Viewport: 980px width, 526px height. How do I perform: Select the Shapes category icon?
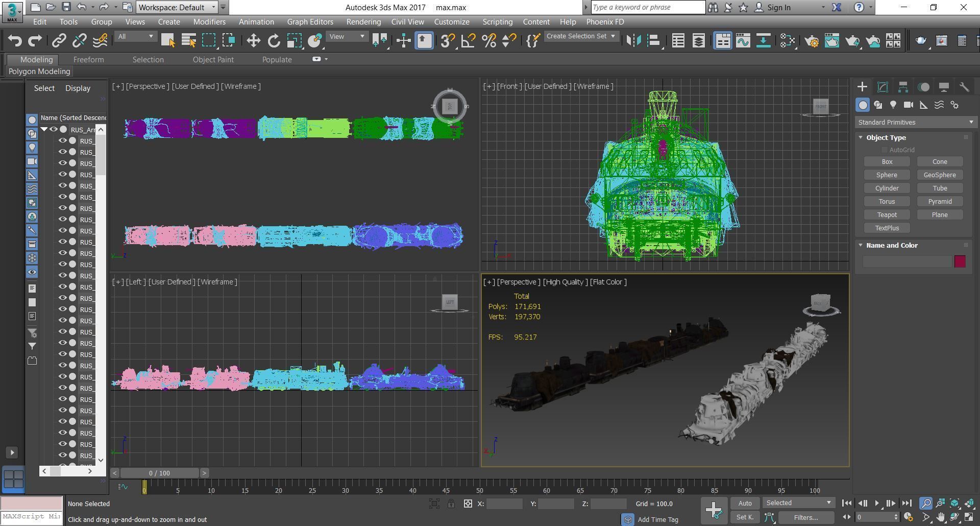click(x=878, y=105)
